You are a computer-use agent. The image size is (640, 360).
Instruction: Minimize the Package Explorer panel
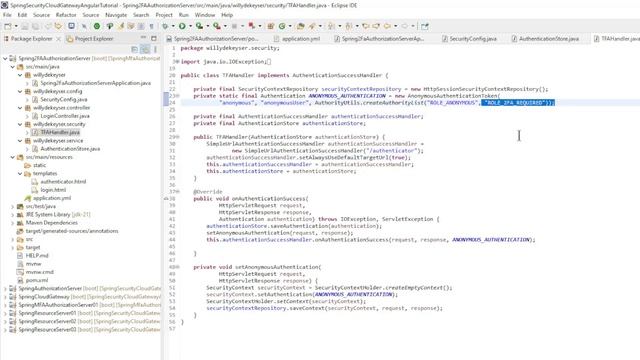(143, 38)
